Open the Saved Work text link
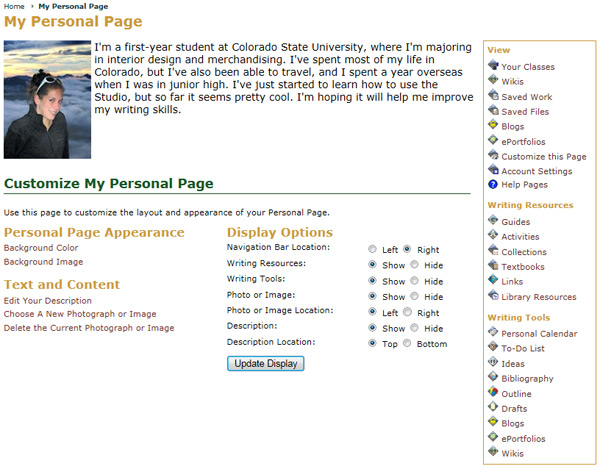 (527, 97)
